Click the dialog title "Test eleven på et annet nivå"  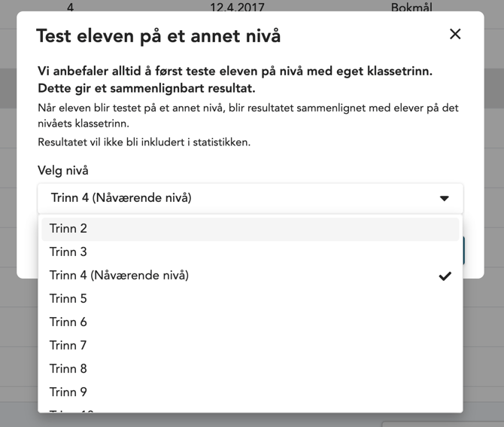159,35
